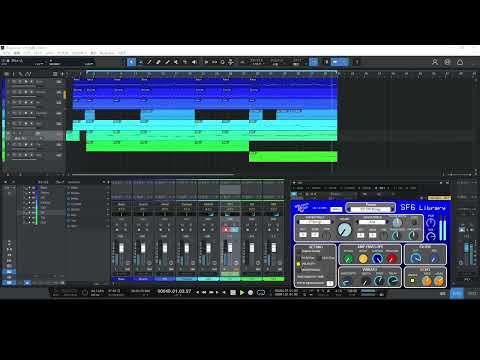
Task: Toggle the yellow-lit Settings checkbox in plugin
Action: pyautogui.click(x=299, y=264)
